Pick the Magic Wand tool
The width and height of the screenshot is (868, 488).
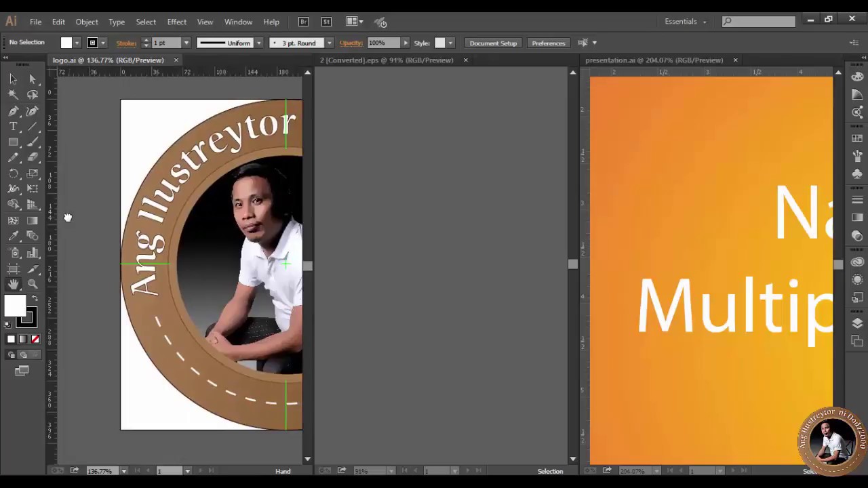pyautogui.click(x=14, y=95)
